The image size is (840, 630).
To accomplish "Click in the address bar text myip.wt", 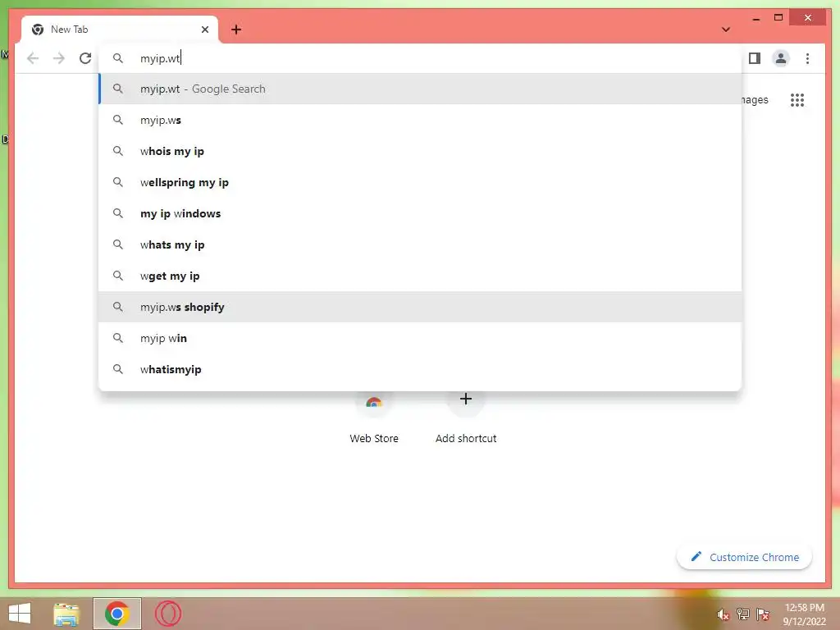I will [x=160, y=58].
